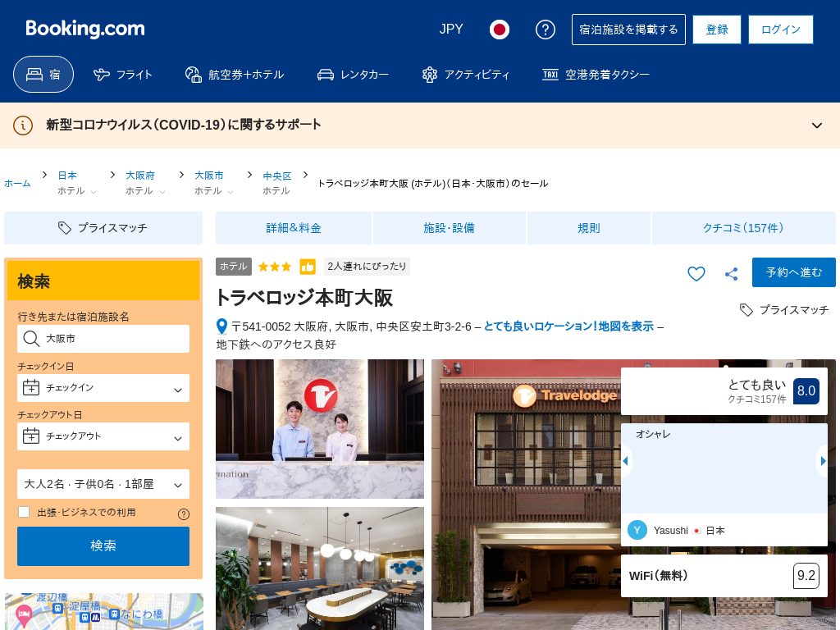The height and width of the screenshot is (630, 840).
Task: Click the ログイン button
Action: [781, 30]
